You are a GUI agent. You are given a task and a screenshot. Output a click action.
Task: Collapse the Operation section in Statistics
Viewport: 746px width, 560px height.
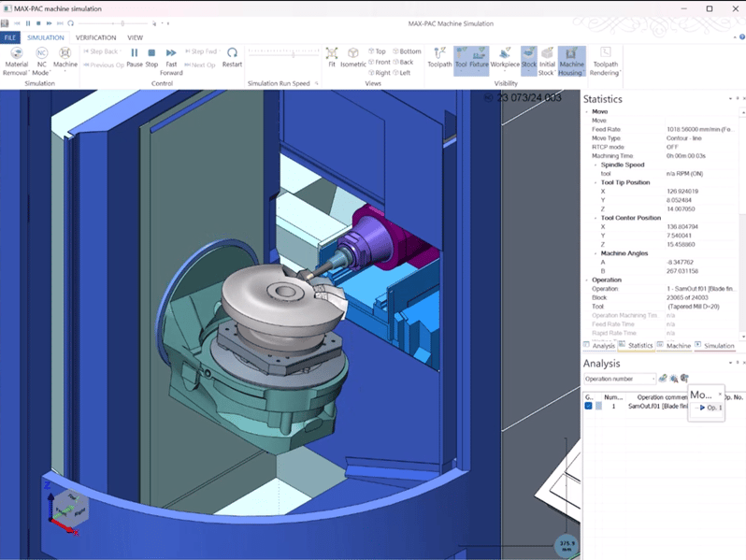(x=587, y=280)
